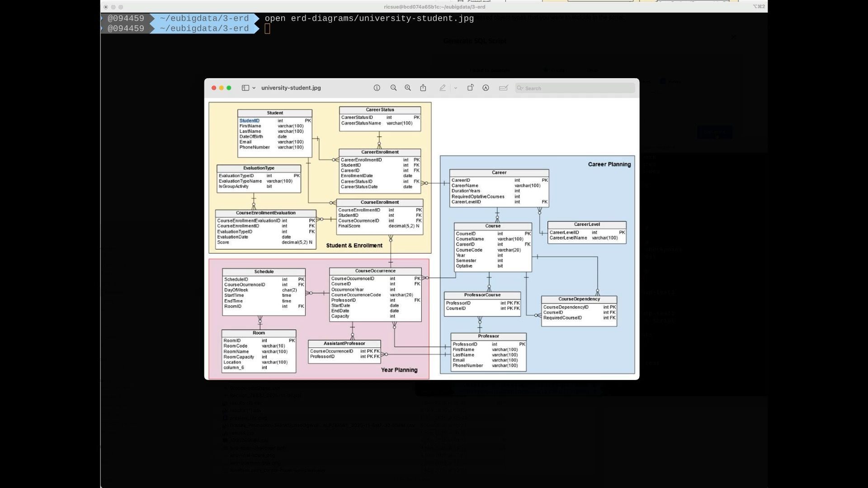This screenshot has width=868, height=488.
Task: Show the Markup toolbar icon
Action: pos(486,88)
